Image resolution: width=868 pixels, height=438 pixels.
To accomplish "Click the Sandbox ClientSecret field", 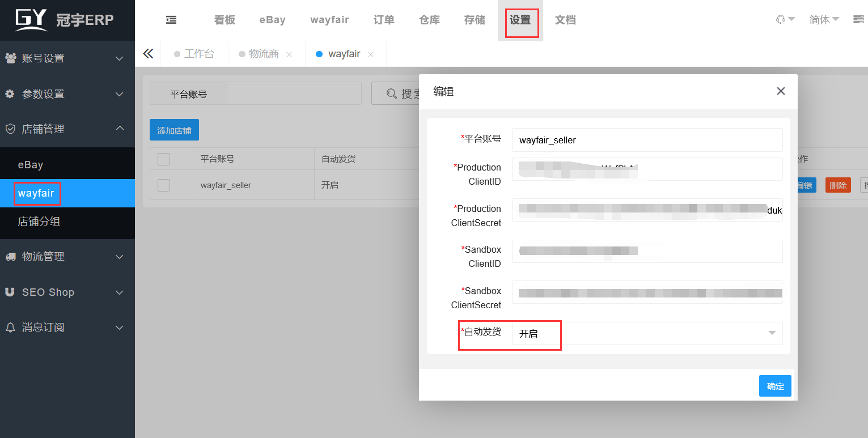I will tap(647, 292).
